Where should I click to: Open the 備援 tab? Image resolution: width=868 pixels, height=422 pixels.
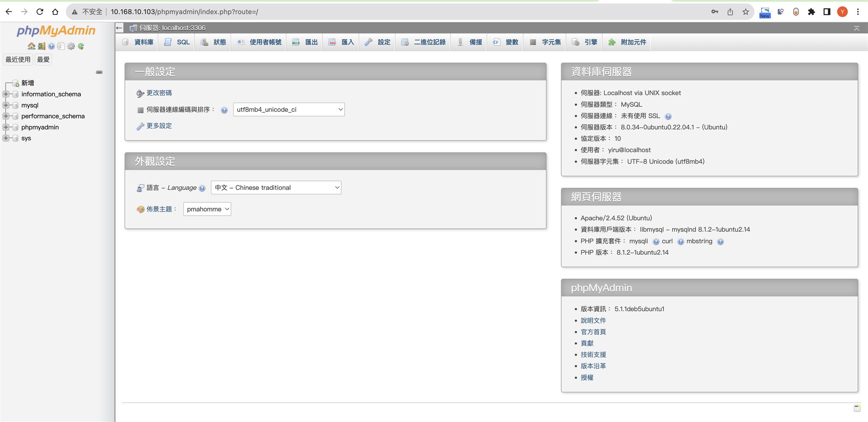(x=470, y=42)
